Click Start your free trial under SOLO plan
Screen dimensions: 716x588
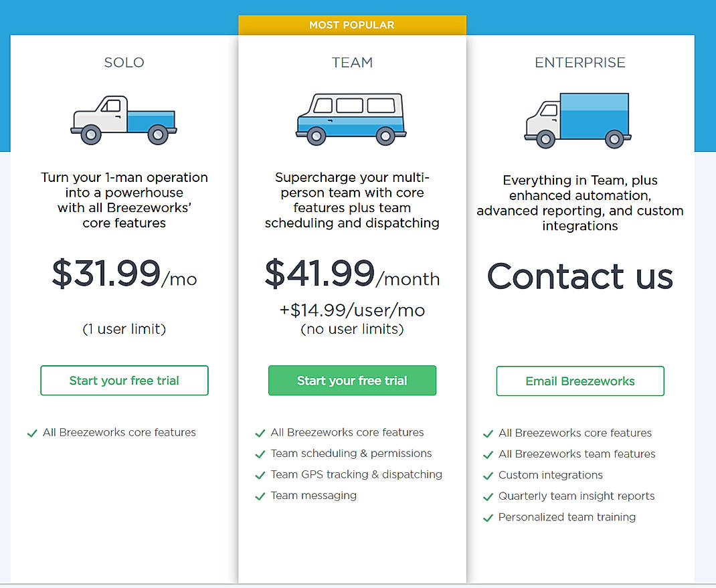(124, 380)
